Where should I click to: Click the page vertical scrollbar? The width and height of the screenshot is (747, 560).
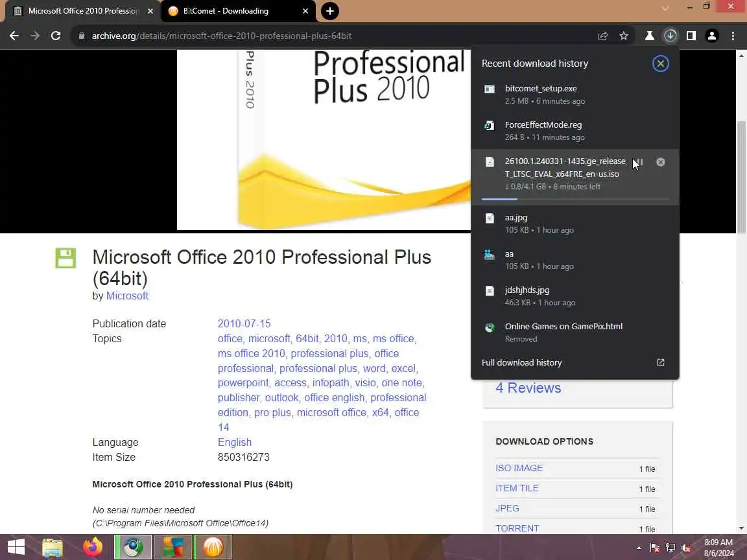tap(741, 176)
